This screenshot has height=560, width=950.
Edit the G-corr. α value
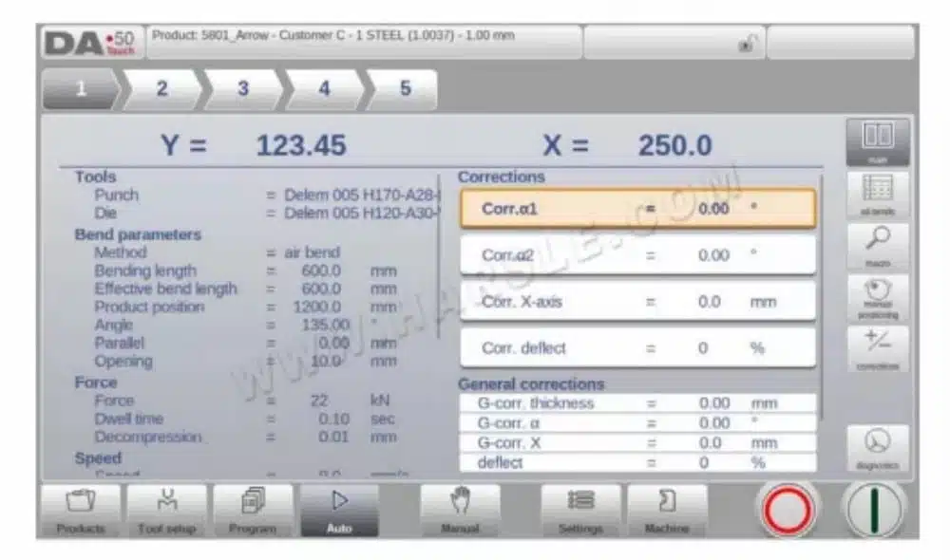[x=638, y=422]
